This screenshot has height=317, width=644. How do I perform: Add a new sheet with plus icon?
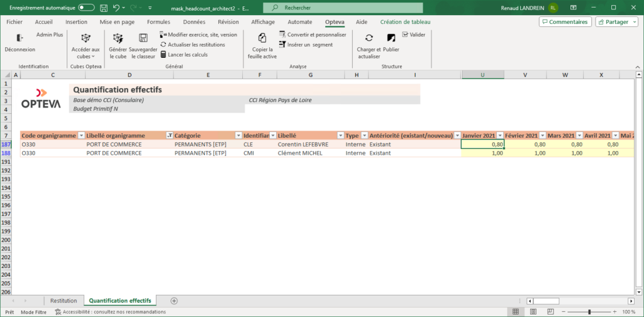pyautogui.click(x=174, y=301)
